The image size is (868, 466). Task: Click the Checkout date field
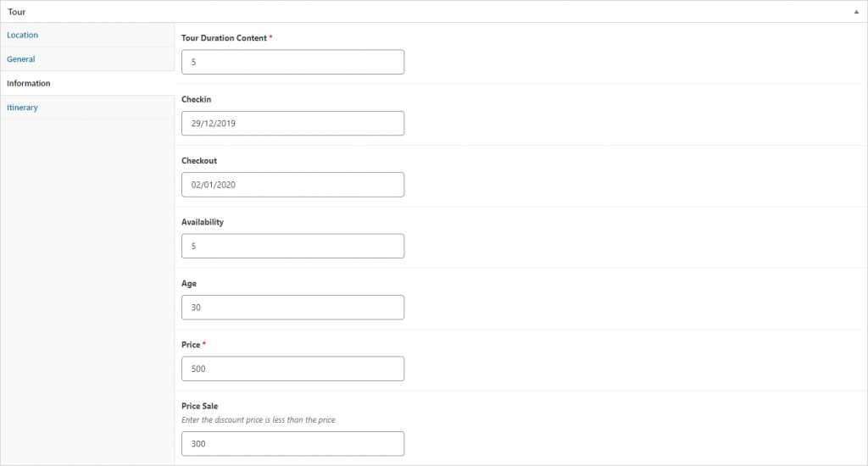pos(292,185)
